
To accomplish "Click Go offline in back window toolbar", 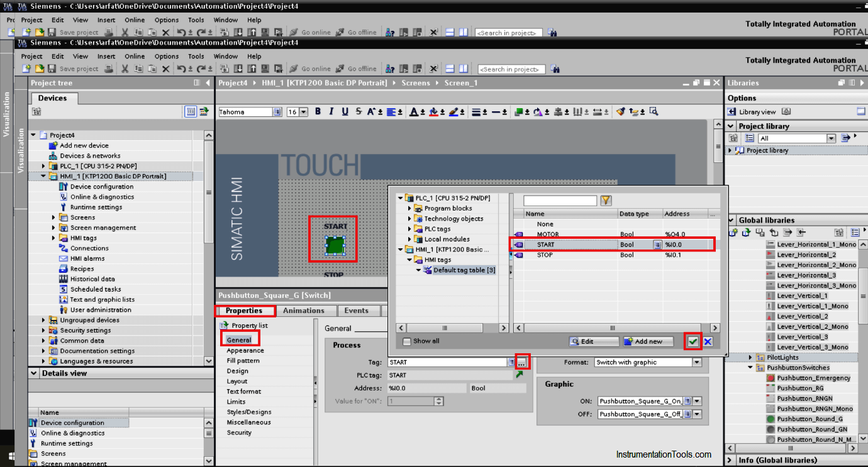I will (x=357, y=32).
